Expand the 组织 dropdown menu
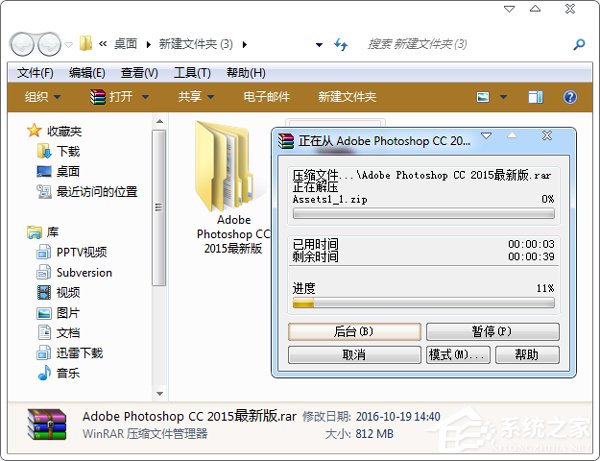The image size is (600, 461). tap(43, 97)
